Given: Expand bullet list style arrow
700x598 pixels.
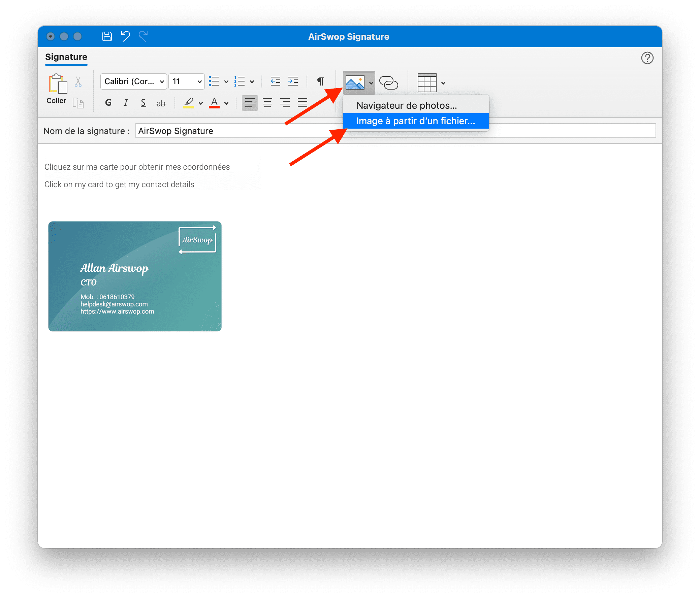Looking at the screenshot, I should click(x=226, y=82).
